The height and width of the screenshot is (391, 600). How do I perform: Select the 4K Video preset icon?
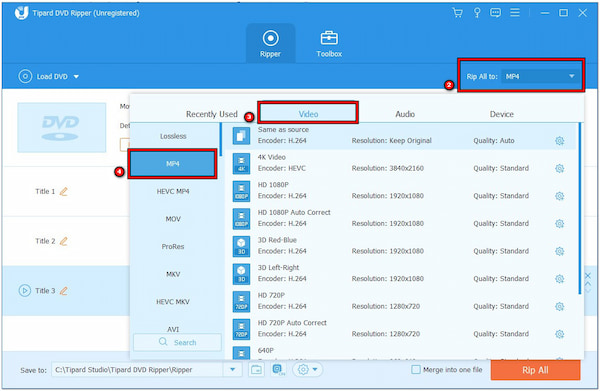[241, 163]
